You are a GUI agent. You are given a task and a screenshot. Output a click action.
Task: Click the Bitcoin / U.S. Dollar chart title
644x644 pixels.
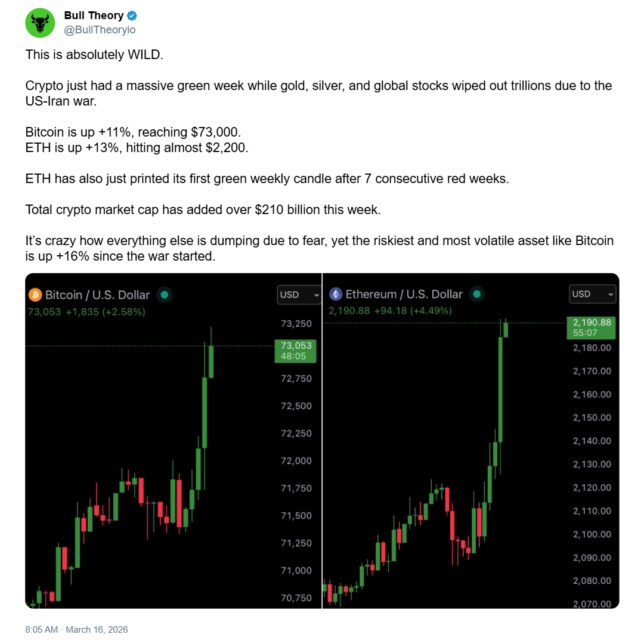point(98,295)
